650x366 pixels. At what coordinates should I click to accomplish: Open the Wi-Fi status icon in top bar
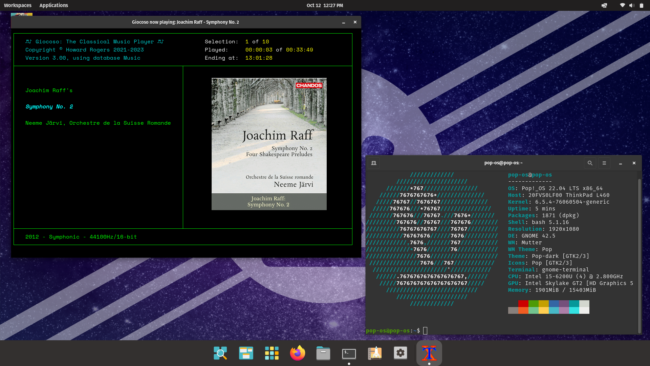coord(622,5)
